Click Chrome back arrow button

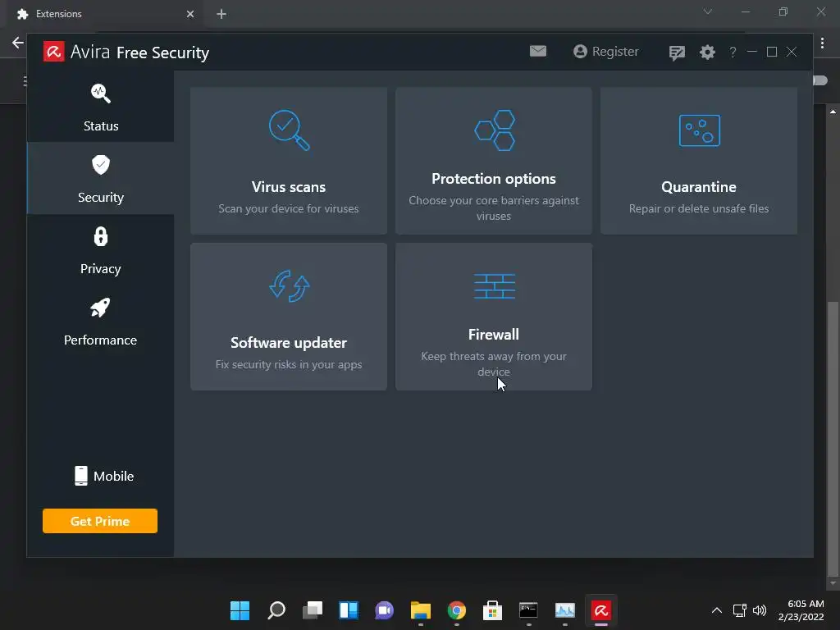point(18,43)
